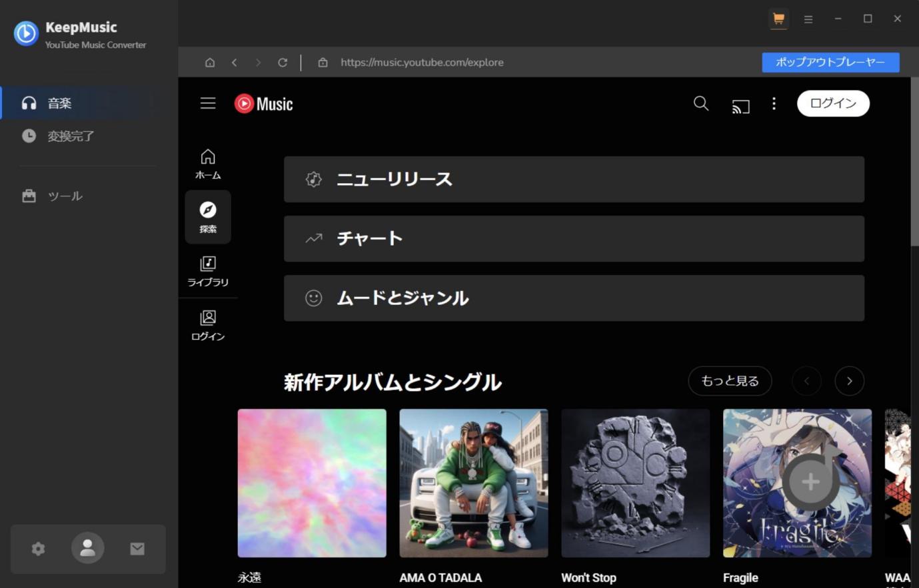919x588 pixels.
Task: Open the mail feedback icon
Action: tap(137, 549)
